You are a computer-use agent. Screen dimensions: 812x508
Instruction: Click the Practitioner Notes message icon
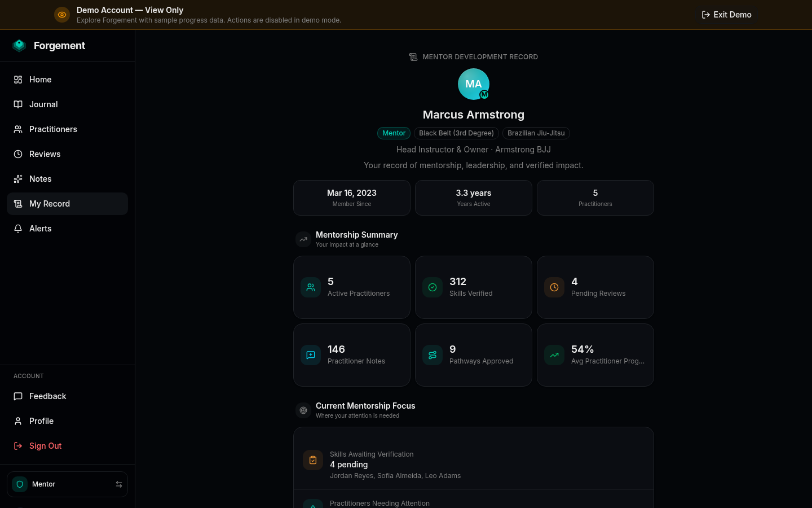tap(311, 355)
